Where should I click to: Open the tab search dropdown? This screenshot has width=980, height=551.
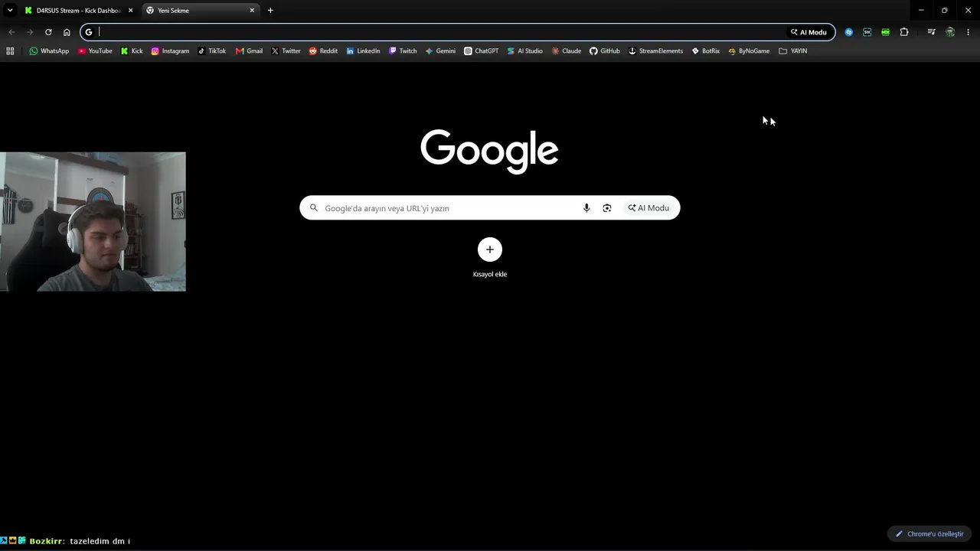click(x=10, y=10)
